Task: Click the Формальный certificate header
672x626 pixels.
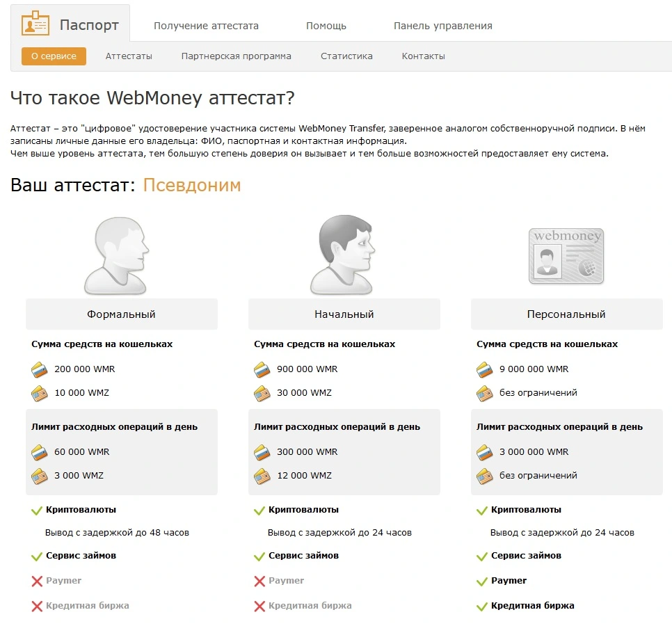Action: click(122, 314)
